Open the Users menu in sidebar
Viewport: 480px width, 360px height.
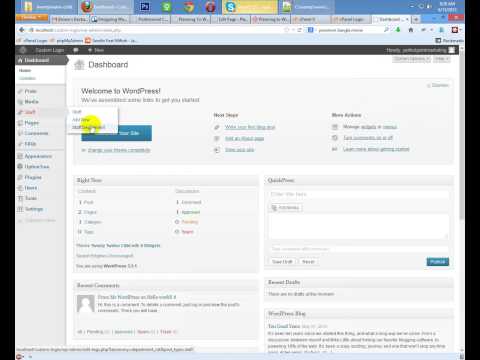31,188
